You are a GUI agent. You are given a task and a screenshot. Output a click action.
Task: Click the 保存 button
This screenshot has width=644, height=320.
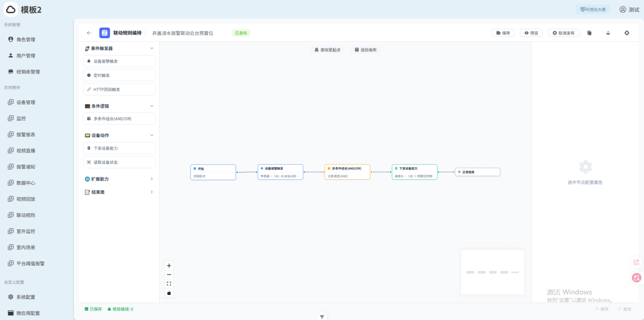coord(503,33)
